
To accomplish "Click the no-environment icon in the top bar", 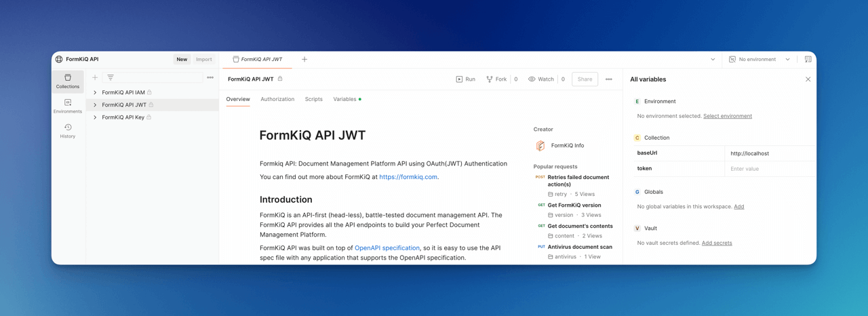I will [732, 60].
